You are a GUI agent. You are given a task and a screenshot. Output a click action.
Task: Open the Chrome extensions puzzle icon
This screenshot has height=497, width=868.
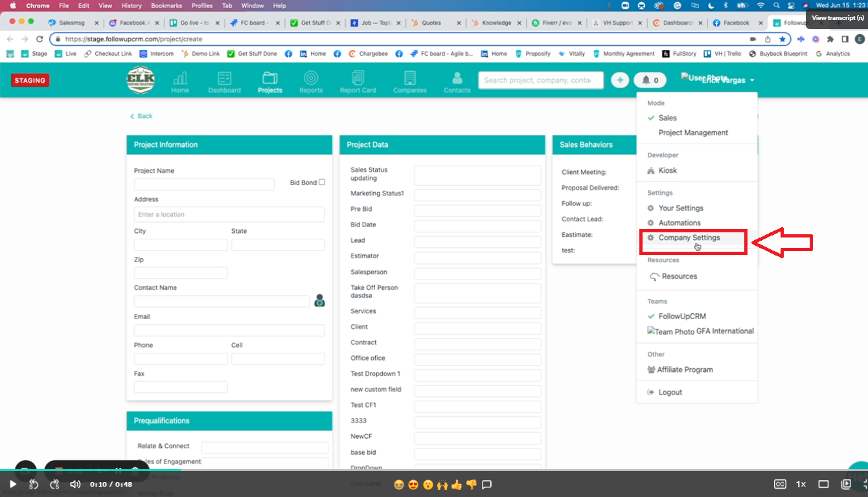(x=830, y=39)
